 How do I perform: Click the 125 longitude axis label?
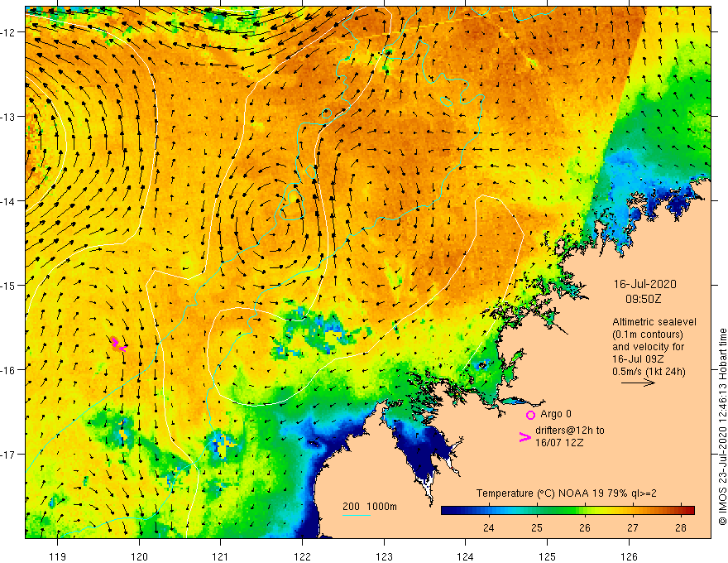point(548,557)
